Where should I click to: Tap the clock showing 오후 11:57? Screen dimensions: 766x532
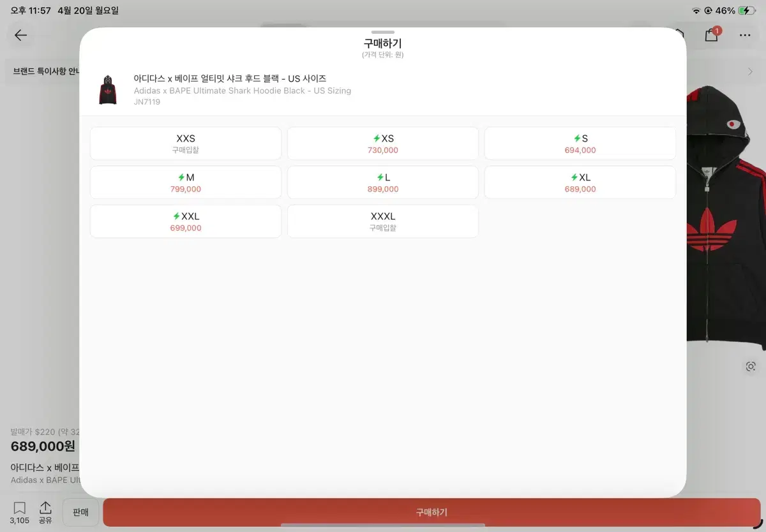tap(30, 11)
